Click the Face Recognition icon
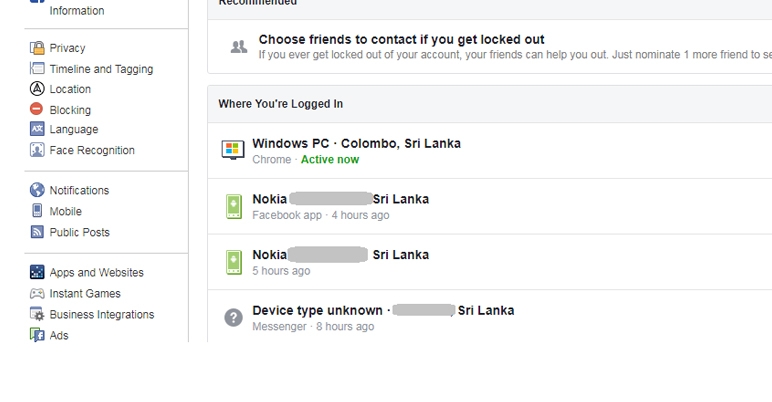772x402 pixels. coord(37,150)
